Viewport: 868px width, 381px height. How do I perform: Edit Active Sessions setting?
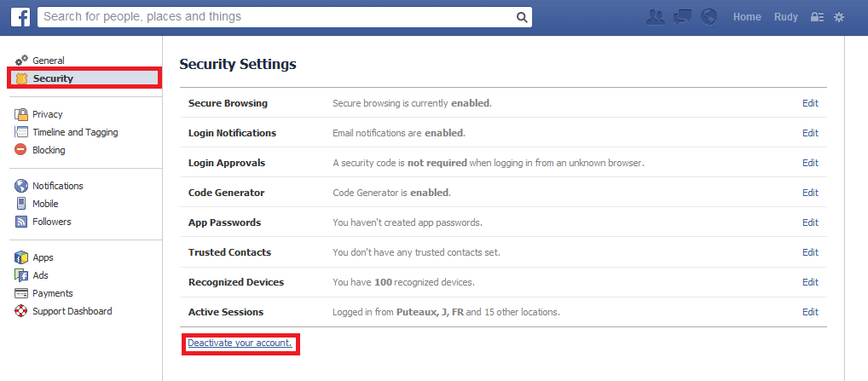[x=810, y=312]
